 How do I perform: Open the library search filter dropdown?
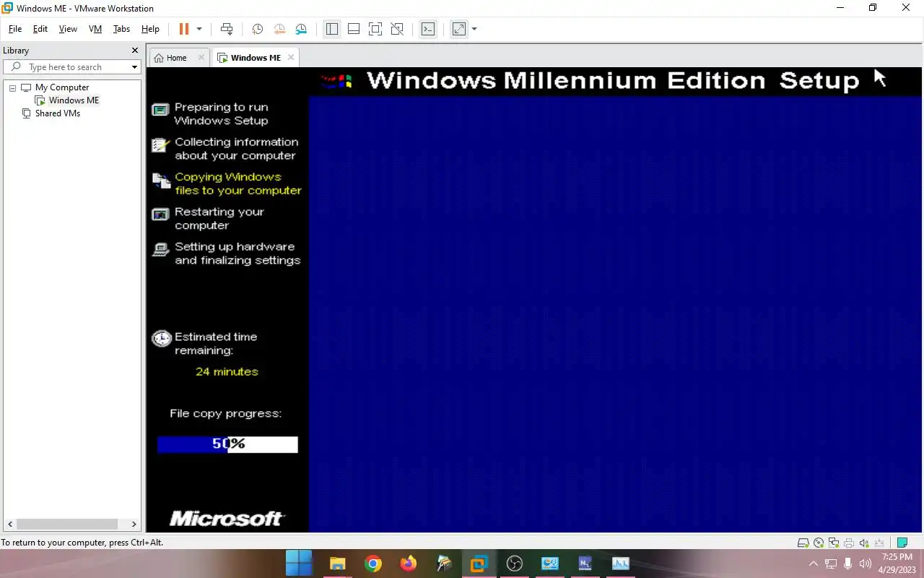(x=134, y=67)
